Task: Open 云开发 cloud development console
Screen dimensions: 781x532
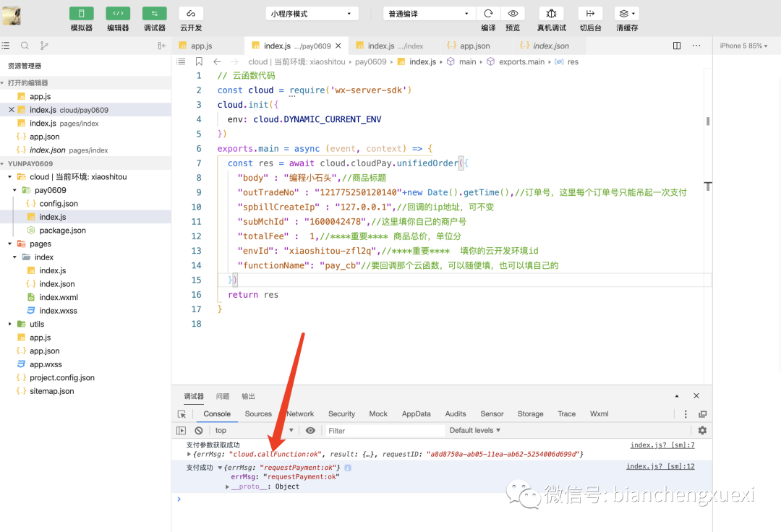Action: [191, 14]
